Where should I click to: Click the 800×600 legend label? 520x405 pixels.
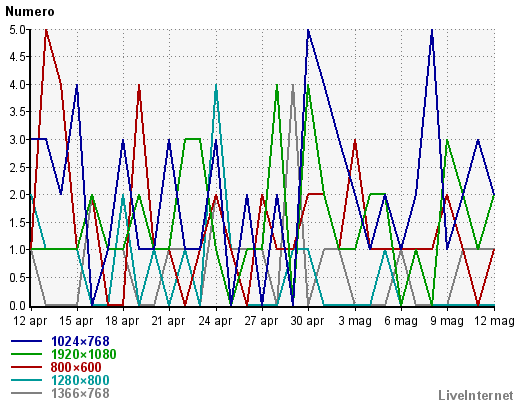(x=76, y=367)
